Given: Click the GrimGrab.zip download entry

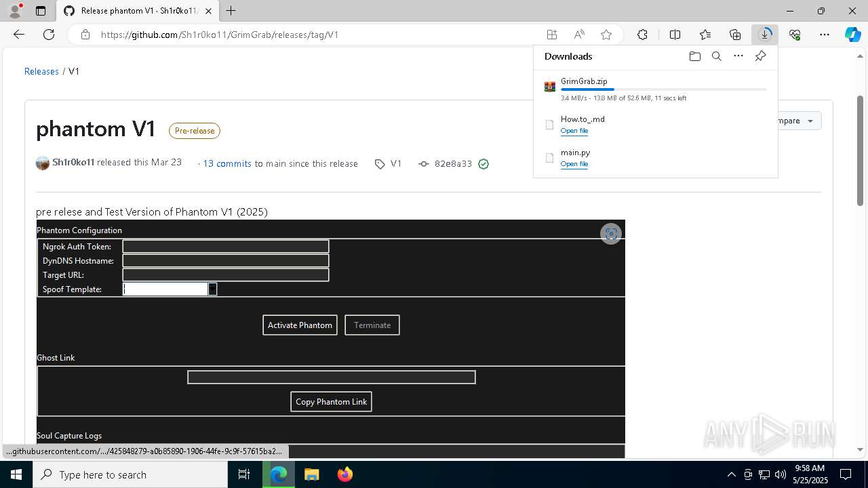Looking at the screenshot, I should (x=656, y=89).
